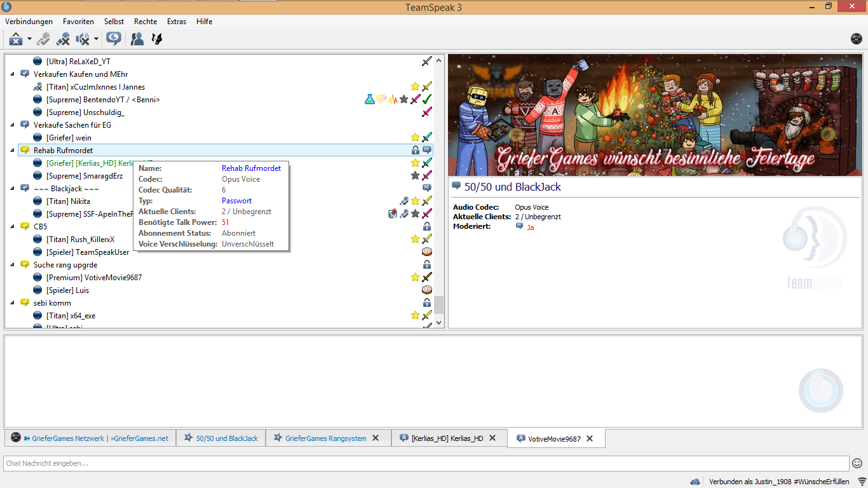Image resolution: width=868 pixels, height=488 pixels.
Task: Open the subscribe-all-channels eye bubble icon
Action: coord(114,39)
